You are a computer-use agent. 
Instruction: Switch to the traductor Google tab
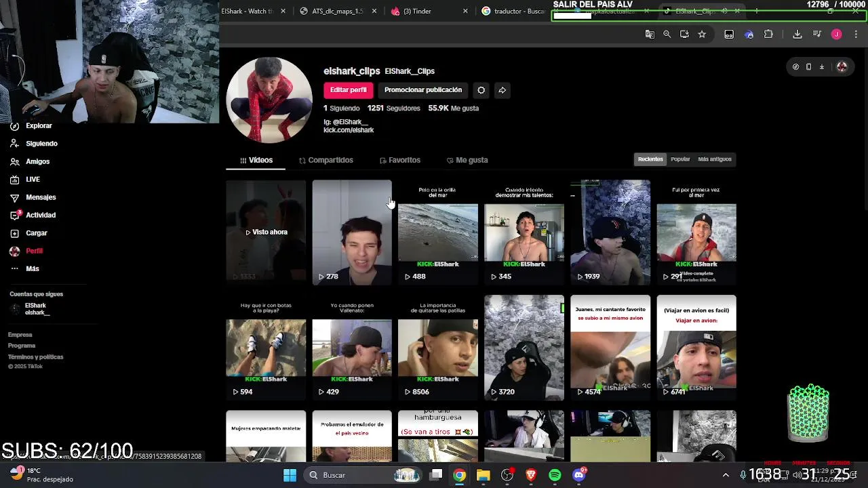(515, 11)
